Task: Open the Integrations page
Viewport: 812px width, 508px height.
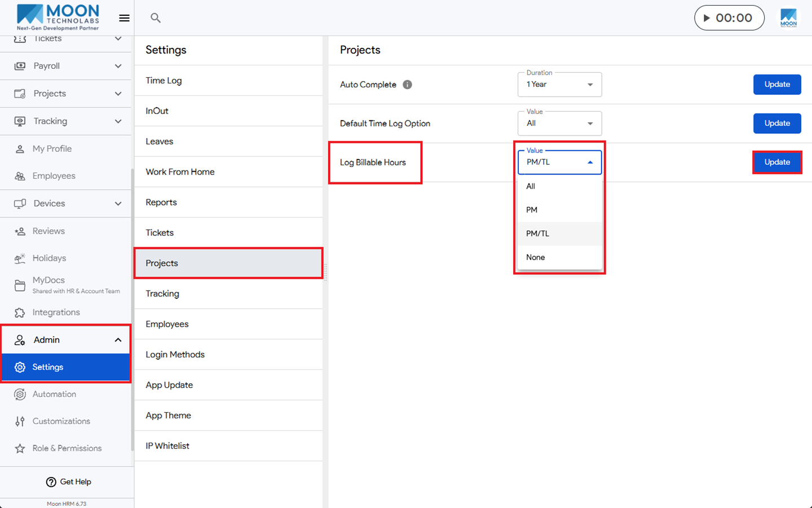Action: point(65,313)
